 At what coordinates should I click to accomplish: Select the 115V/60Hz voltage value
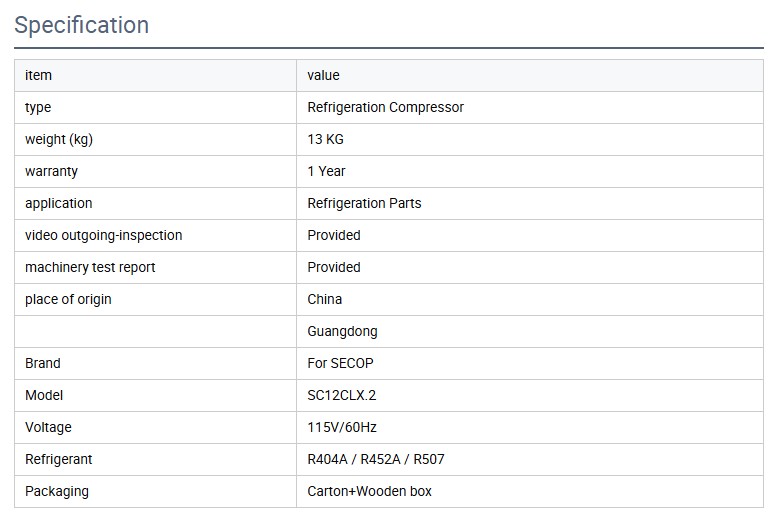[342, 427]
